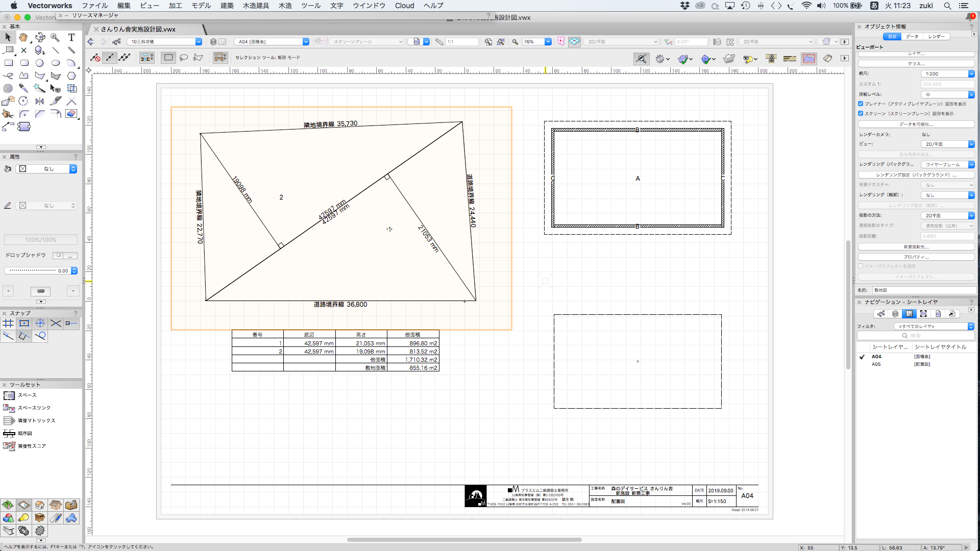Viewport: 980px width, 551px height.
Task: Choose the Mirror tool
Action: click(x=40, y=101)
